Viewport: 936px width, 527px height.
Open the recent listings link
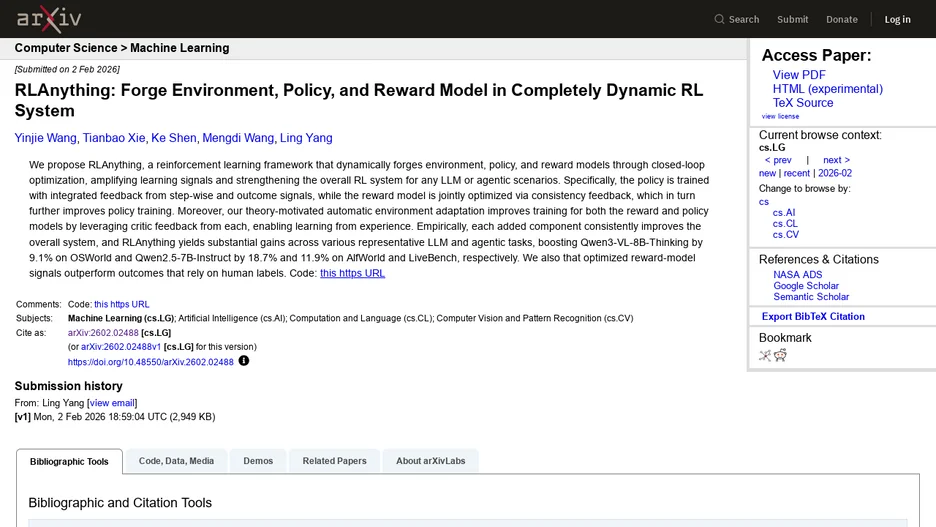(796, 173)
